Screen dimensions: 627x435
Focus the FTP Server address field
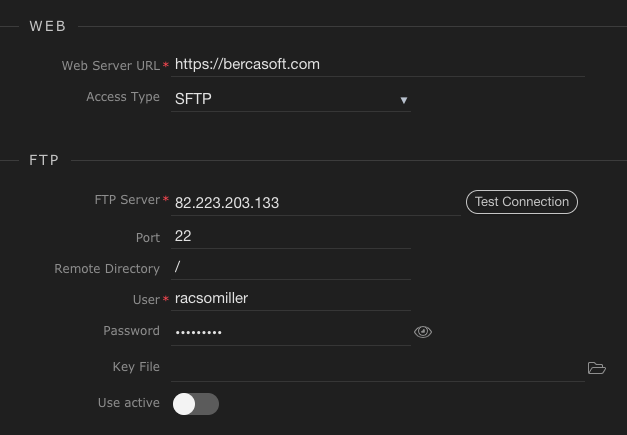314,202
